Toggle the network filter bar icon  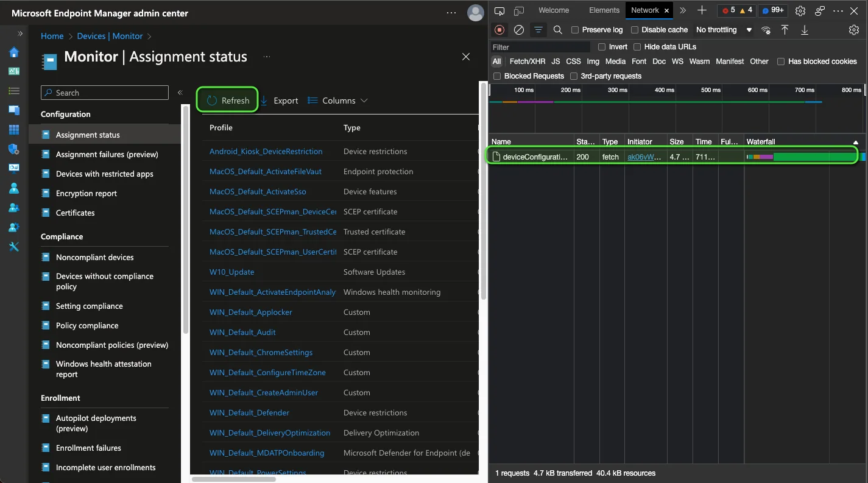point(538,30)
